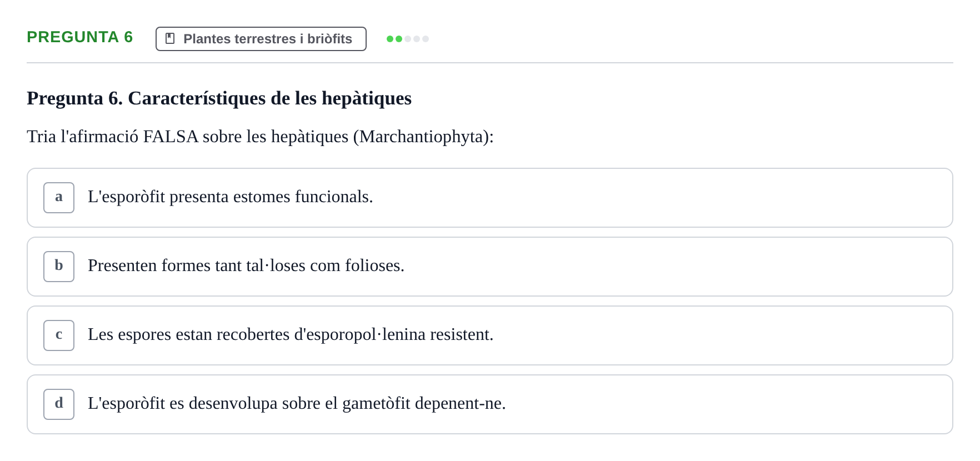980x461 pixels.
Task: Select the letter badge 'a'
Action: [x=59, y=198]
